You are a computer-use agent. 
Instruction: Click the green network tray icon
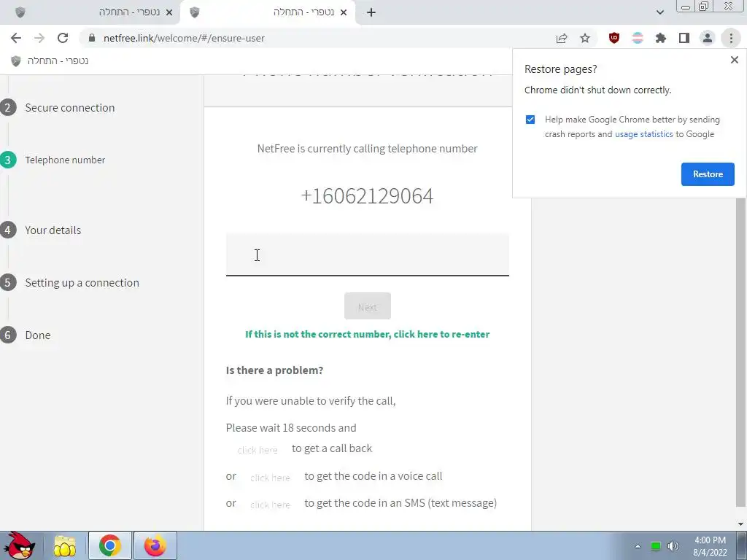coord(656,546)
